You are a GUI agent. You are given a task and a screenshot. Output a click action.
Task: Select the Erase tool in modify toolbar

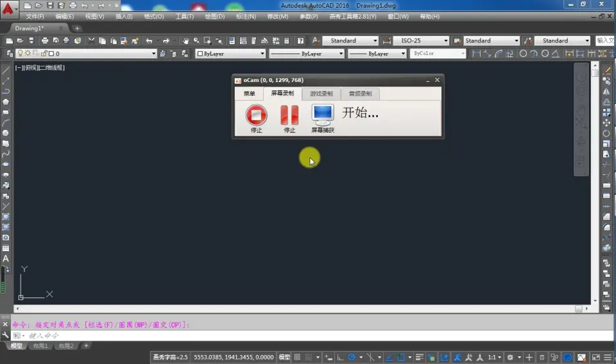point(606,70)
